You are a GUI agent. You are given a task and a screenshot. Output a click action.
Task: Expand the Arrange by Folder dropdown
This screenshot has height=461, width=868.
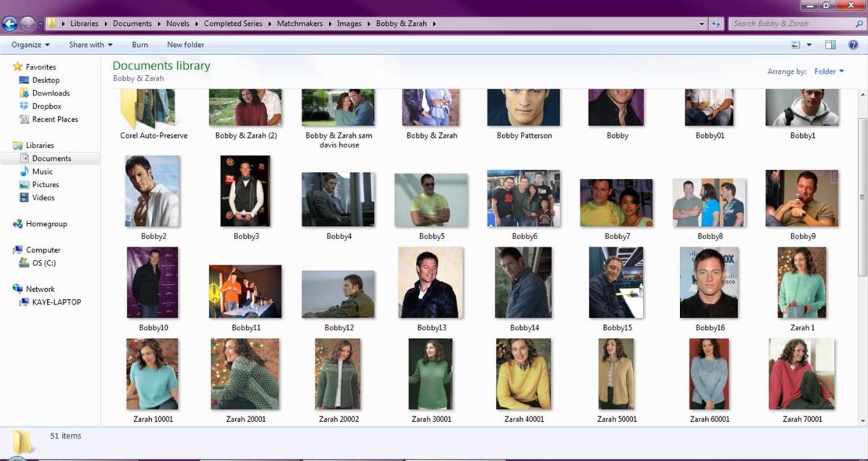829,72
